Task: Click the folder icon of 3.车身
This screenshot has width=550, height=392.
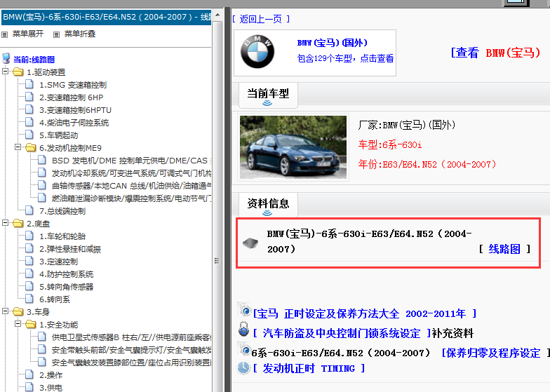Action: click(18, 312)
